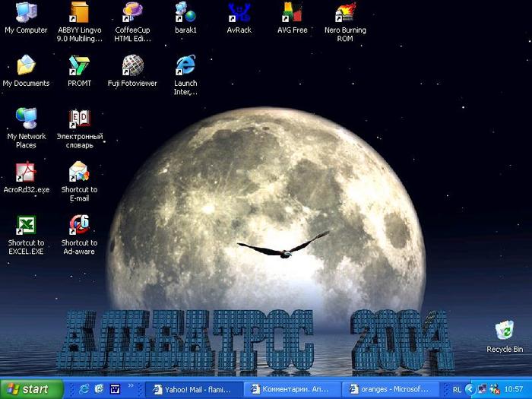Select the ABBYY Lingvo 9.0 shortcut
The height and width of the screenshot is (399, 532).
click(79, 22)
